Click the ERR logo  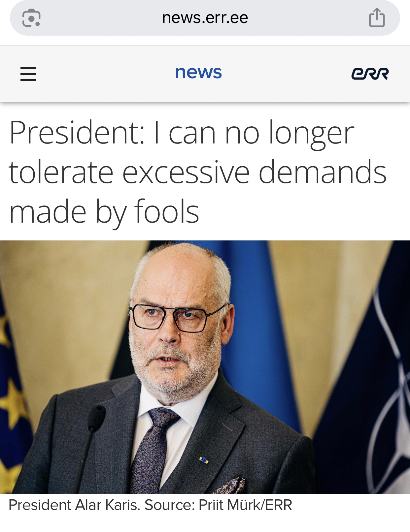tap(370, 74)
